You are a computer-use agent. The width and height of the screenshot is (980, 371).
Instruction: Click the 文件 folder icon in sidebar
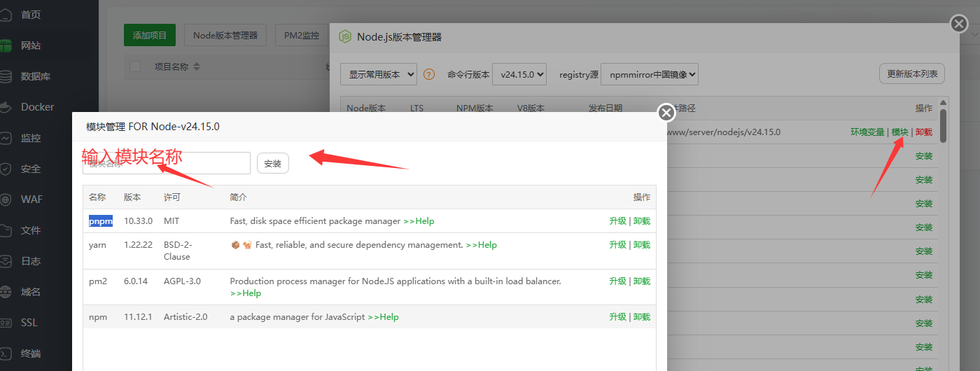6,230
